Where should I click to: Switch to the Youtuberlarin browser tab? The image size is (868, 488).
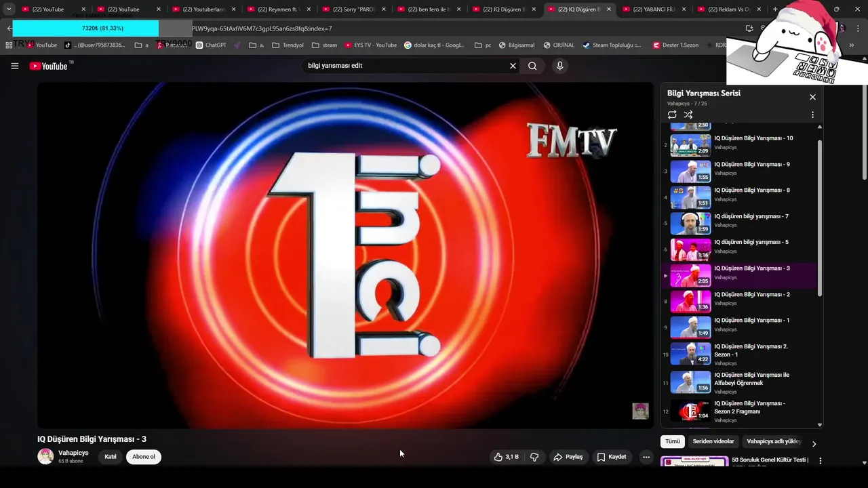203,9
